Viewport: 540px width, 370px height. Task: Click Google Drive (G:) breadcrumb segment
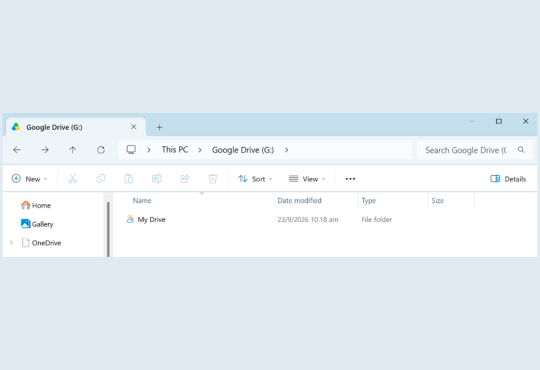[x=243, y=150]
